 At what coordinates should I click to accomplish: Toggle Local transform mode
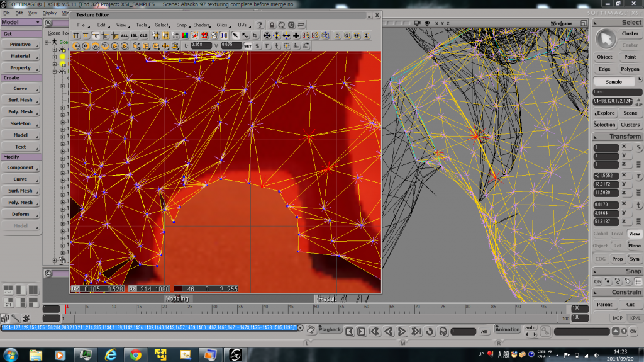click(617, 234)
